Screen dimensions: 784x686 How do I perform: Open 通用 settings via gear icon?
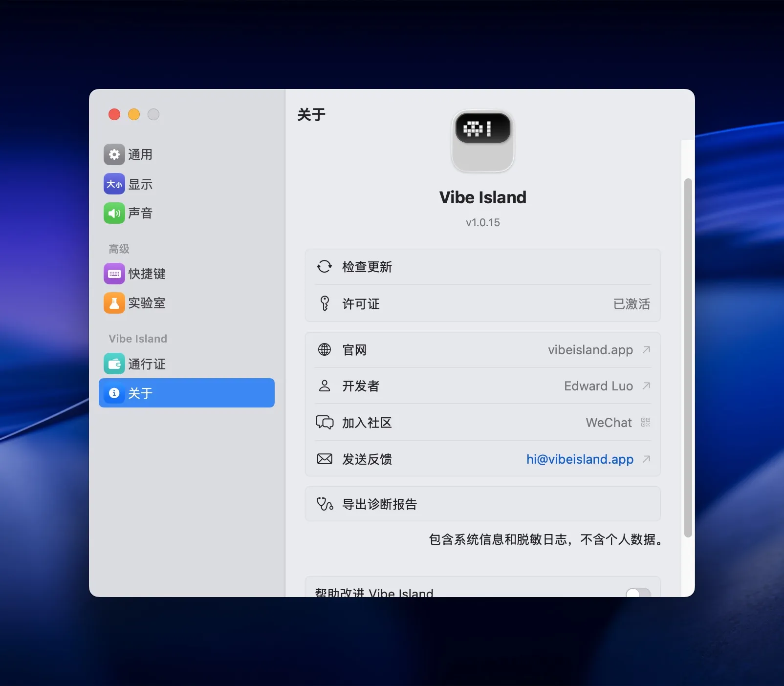pyautogui.click(x=114, y=154)
